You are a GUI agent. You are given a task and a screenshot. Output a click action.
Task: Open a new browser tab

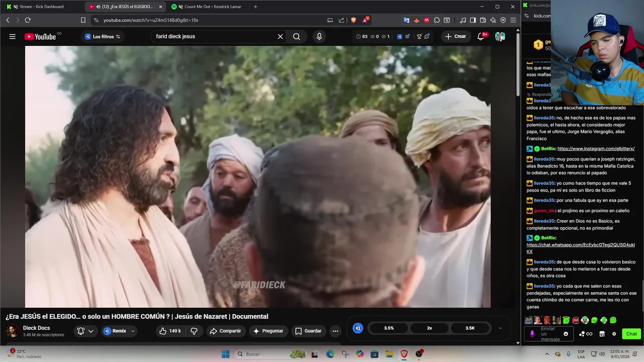point(256,7)
